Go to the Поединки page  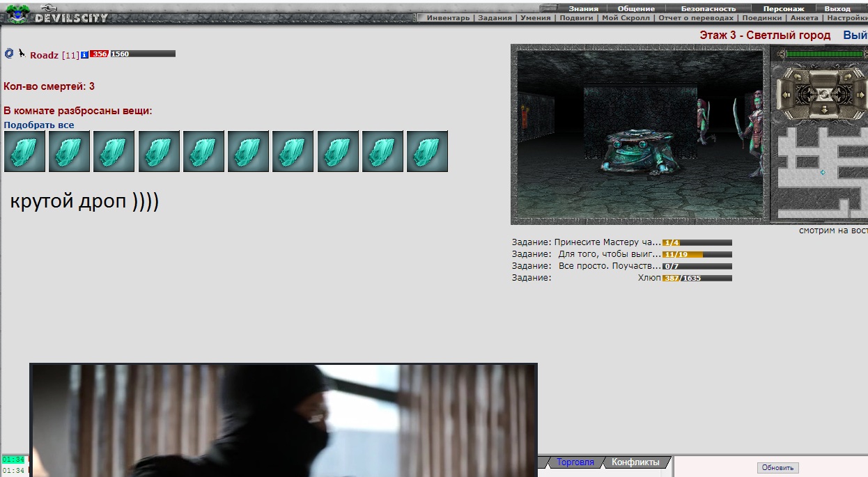coord(761,18)
